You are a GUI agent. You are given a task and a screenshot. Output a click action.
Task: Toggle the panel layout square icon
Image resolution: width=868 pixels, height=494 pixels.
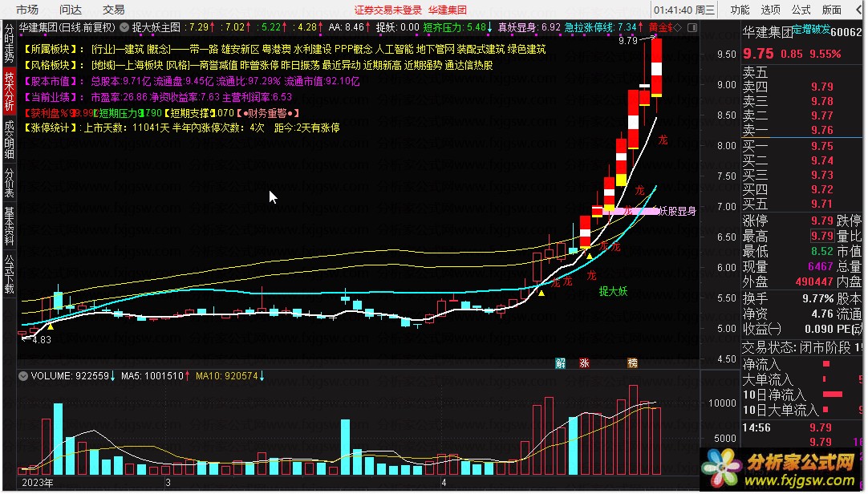[692, 27]
